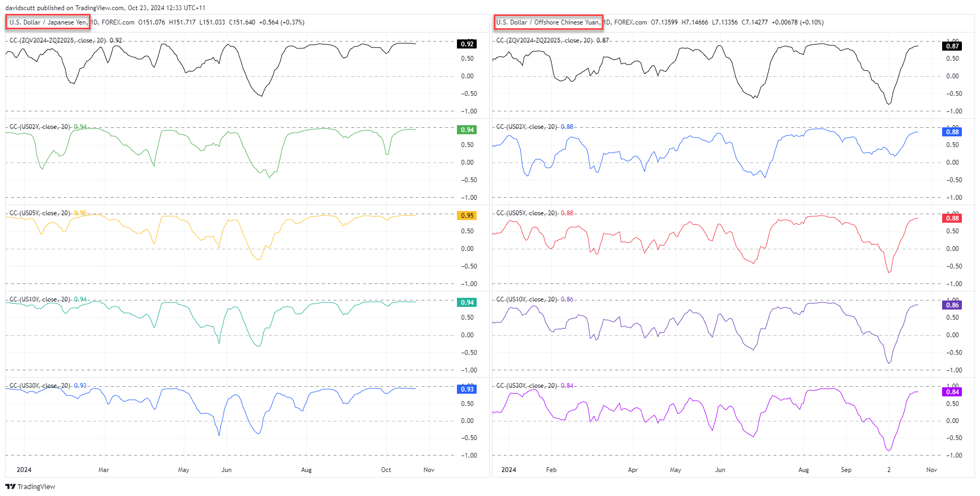
Task: Click the 'Mar' label on the yen time axis
Action: click(x=103, y=470)
